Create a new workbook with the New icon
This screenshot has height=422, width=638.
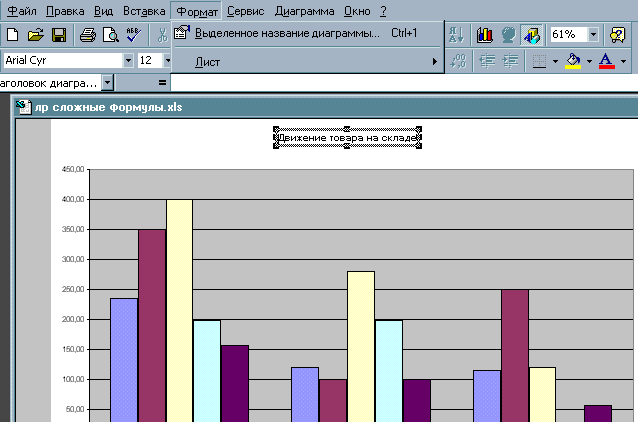pyautogui.click(x=13, y=35)
